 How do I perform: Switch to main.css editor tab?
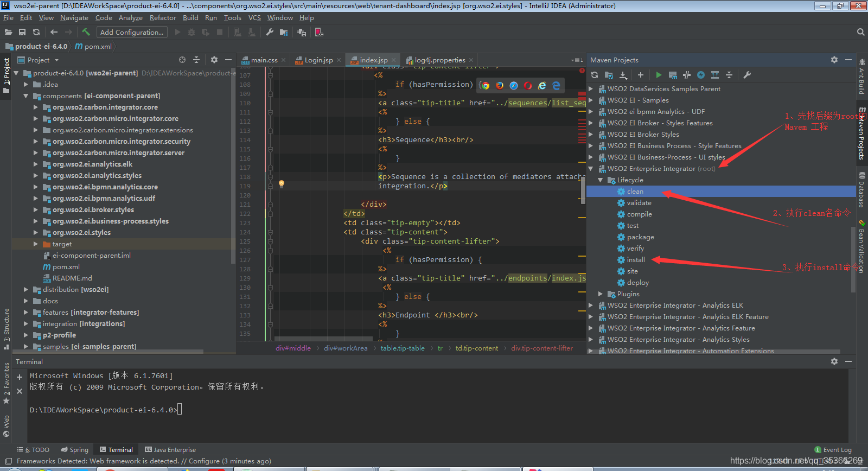[x=264, y=60]
